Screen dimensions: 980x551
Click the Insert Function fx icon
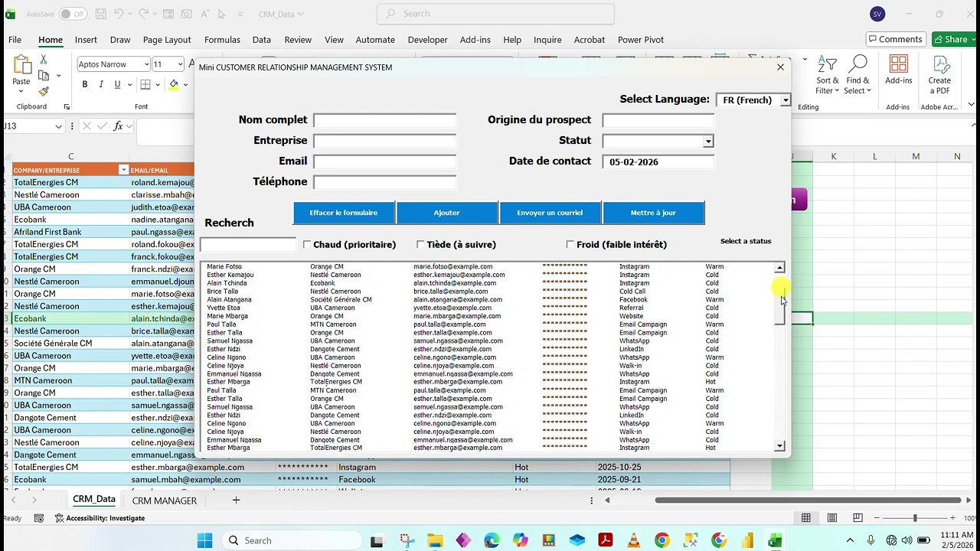(118, 126)
